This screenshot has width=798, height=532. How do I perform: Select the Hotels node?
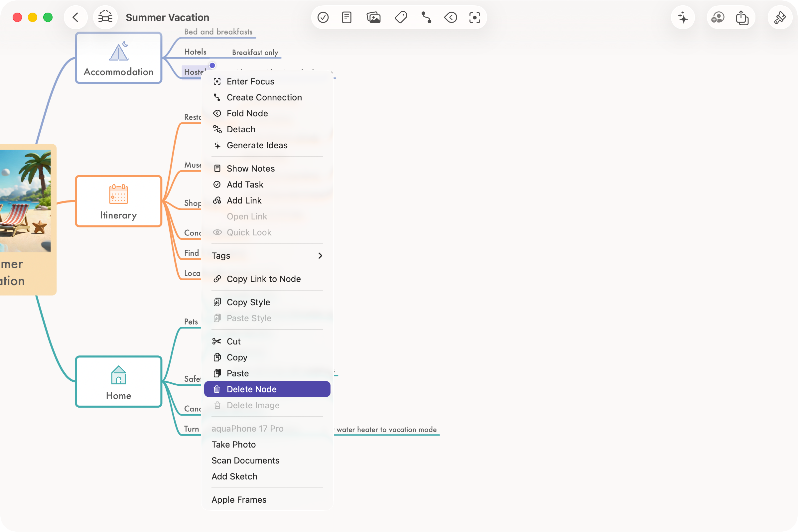pyautogui.click(x=195, y=52)
